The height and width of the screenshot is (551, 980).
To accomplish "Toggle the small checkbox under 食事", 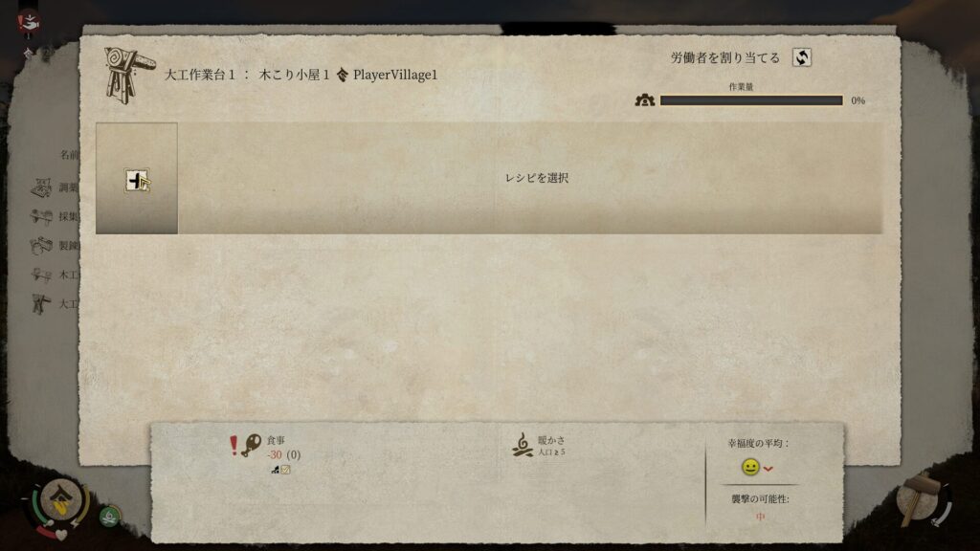I will pos(285,469).
